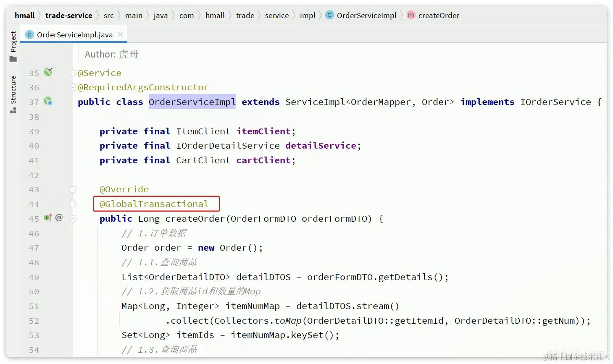Open the trade-service breadcrumb
The height and width of the screenshot is (364, 613).
[69, 16]
